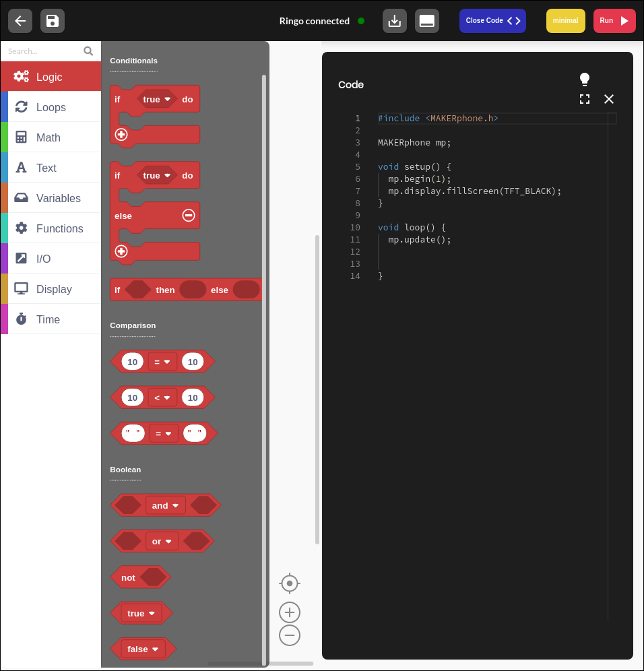Screen dimensions: 644x671
Task: Open the Loops category
Action: [x=51, y=107]
